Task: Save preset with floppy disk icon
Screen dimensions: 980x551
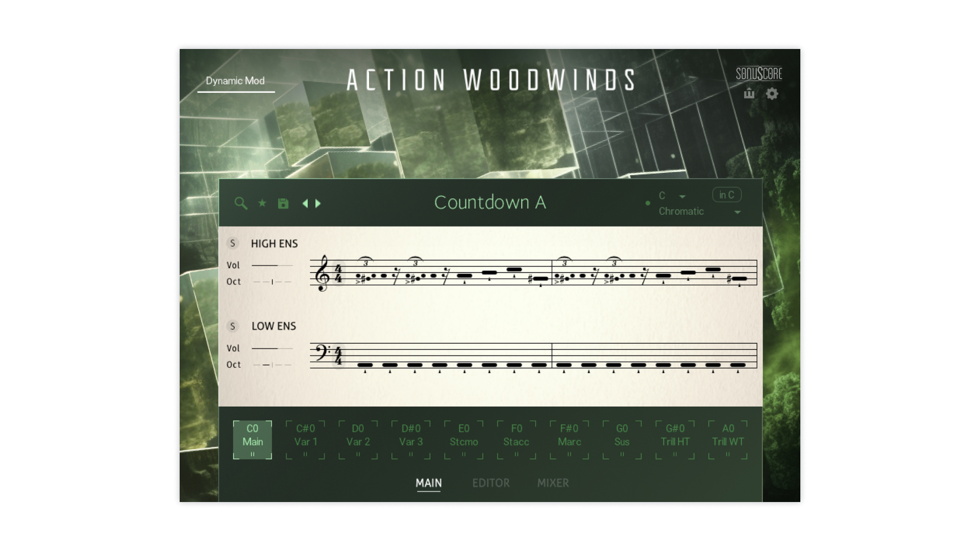Action: tap(283, 204)
